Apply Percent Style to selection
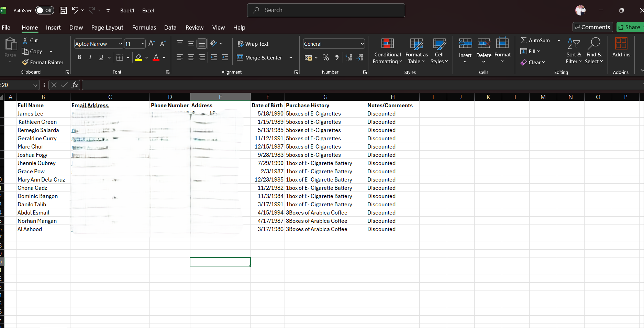Viewport: 644px width, 328px height. pos(326,57)
